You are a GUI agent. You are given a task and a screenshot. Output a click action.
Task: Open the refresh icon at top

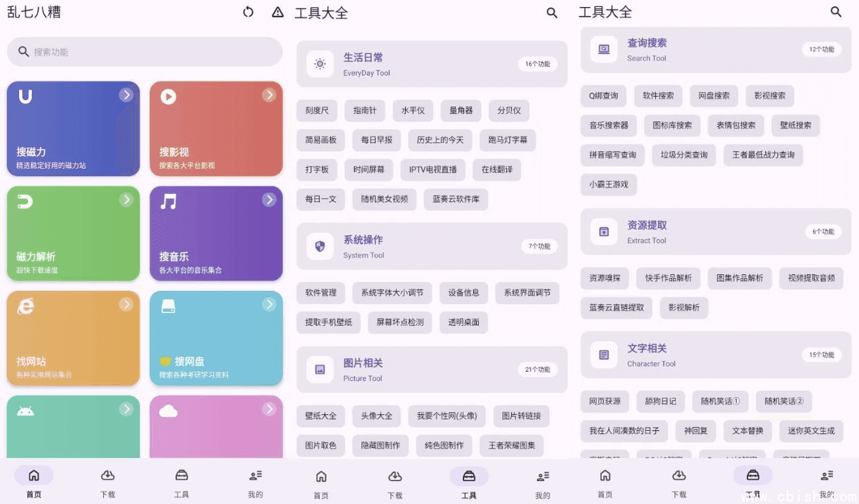point(248,11)
